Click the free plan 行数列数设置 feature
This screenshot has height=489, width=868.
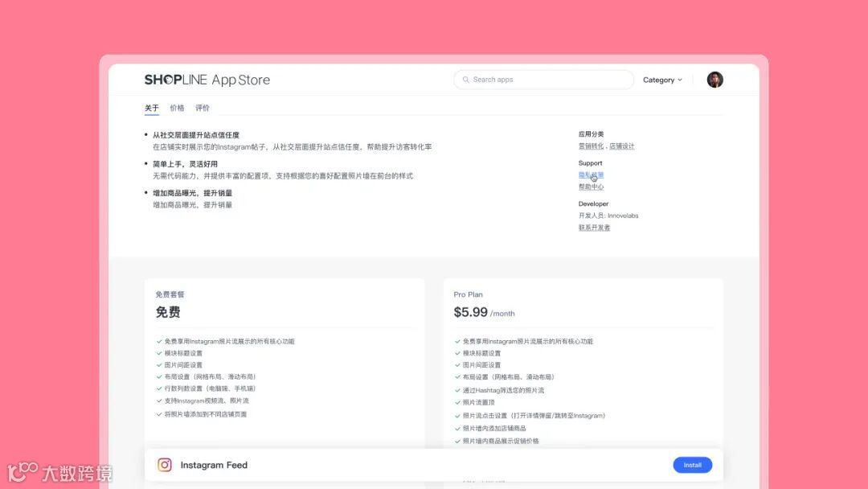pos(210,388)
